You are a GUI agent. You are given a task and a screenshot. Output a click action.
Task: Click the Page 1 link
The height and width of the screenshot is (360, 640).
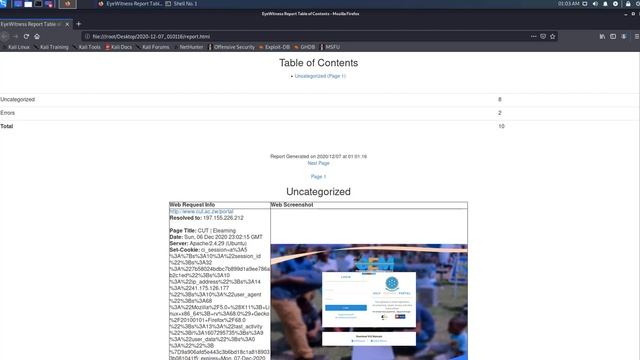(318, 176)
